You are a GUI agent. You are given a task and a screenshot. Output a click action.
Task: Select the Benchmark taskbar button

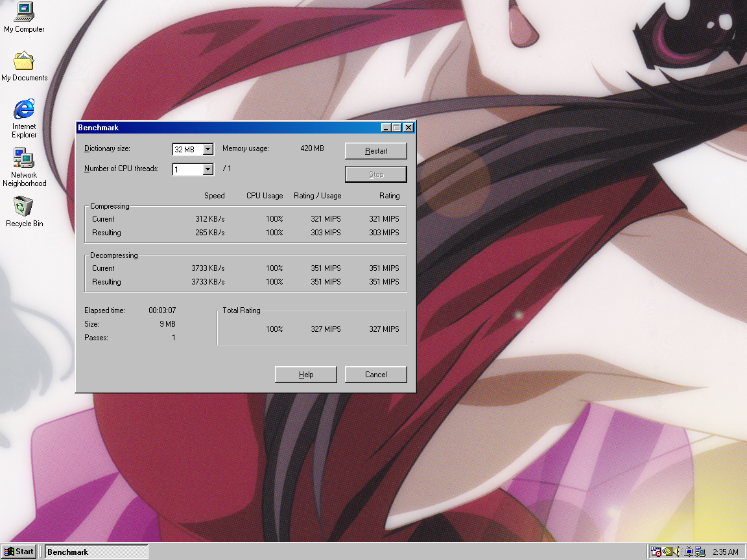[x=96, y=552]
